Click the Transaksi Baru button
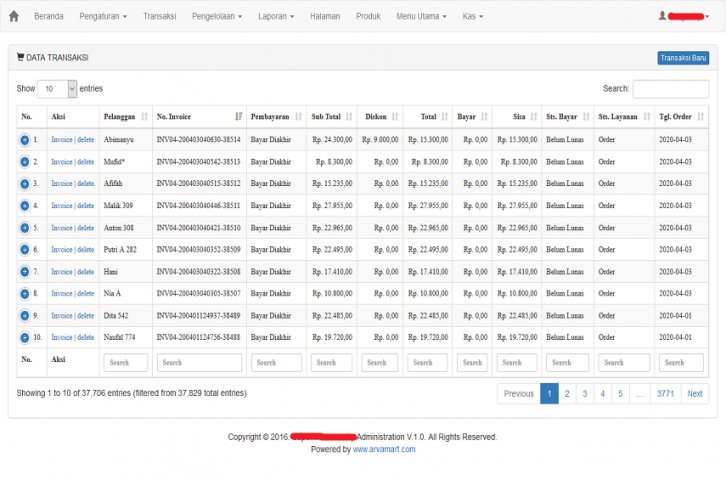Image resolution: width=726 pixels, height=480 pixels. pos(683,58)
